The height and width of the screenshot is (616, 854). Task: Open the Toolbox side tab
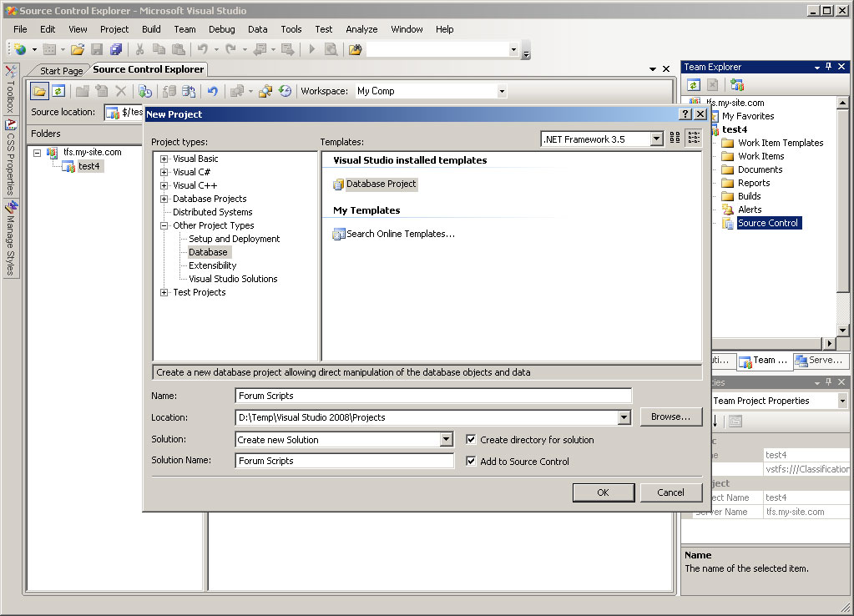click(10, 89)
